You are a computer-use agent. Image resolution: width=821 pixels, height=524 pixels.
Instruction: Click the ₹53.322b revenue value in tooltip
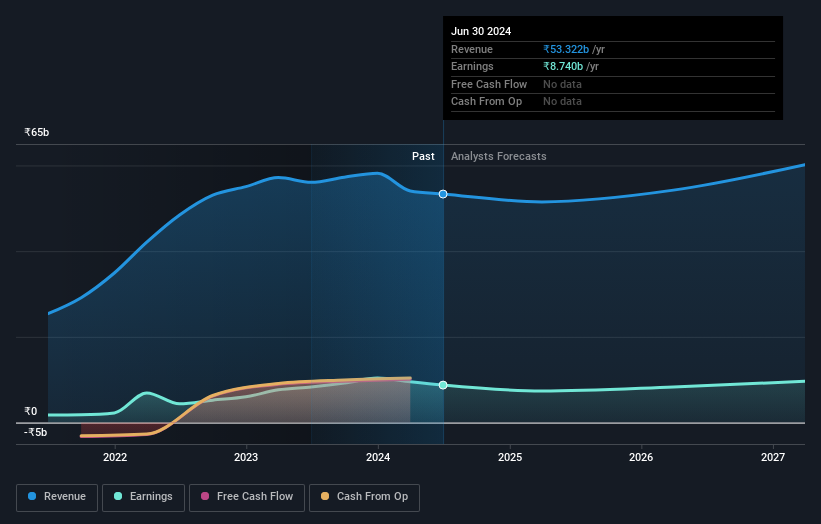[x=566, y=49]
